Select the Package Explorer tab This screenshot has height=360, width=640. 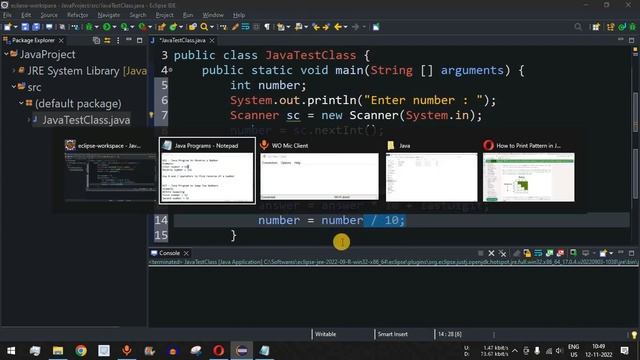[x=33, y=40]
